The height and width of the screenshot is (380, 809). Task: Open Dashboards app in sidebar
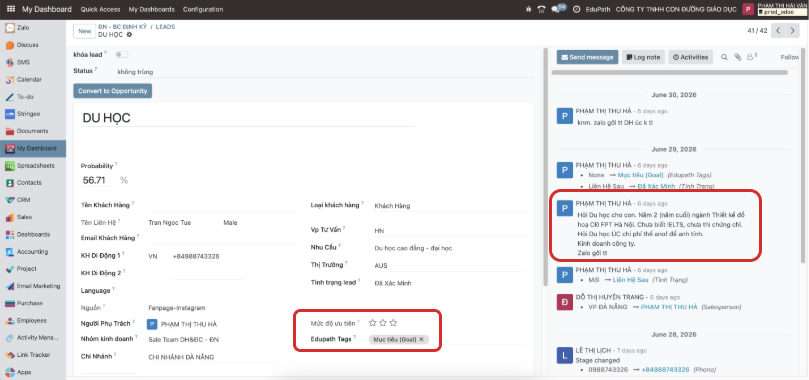33,234
